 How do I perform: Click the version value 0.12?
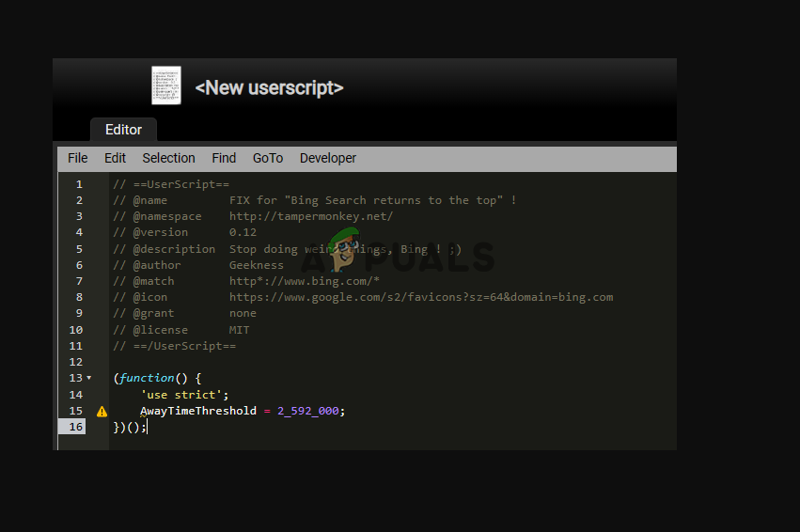coord(243,232)
